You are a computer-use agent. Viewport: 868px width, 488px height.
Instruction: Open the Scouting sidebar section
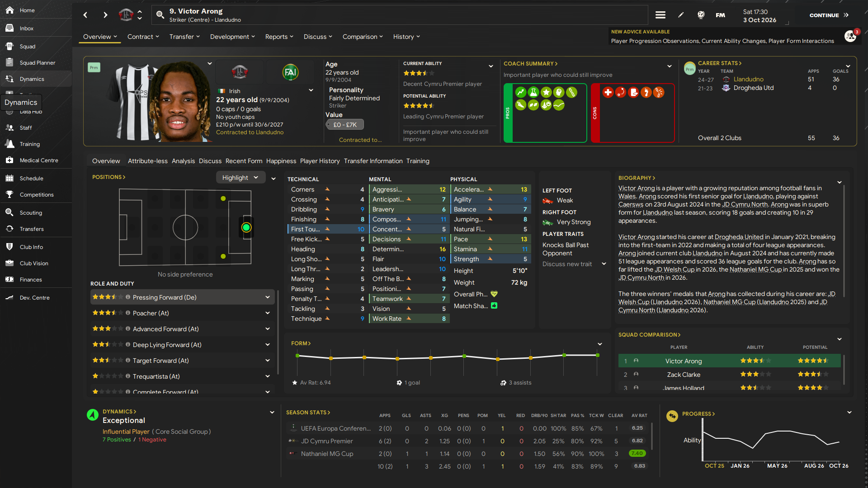(31, 213)
